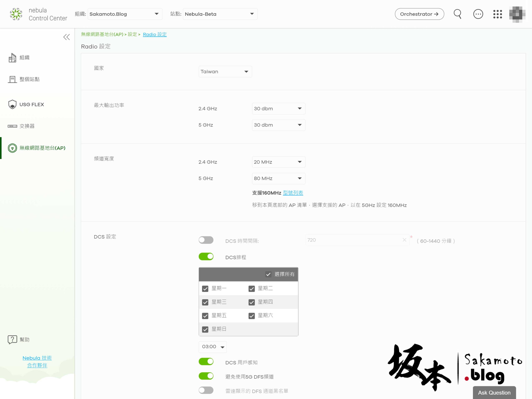Open the 組織 Sakamoto.Blog dropdown
The height and width of the screenshot is (399, 532).
coord(125,14)
